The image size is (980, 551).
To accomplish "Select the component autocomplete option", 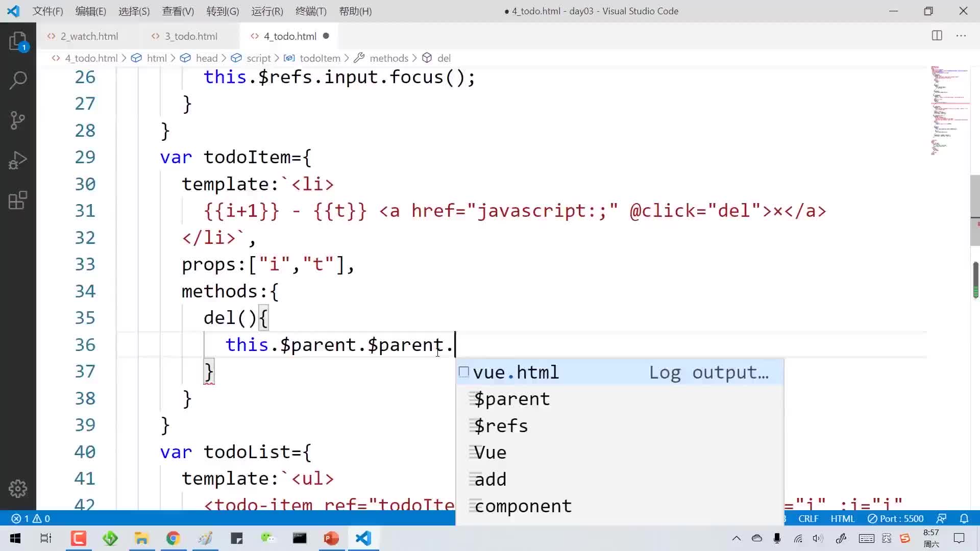I will pos(524,506).
